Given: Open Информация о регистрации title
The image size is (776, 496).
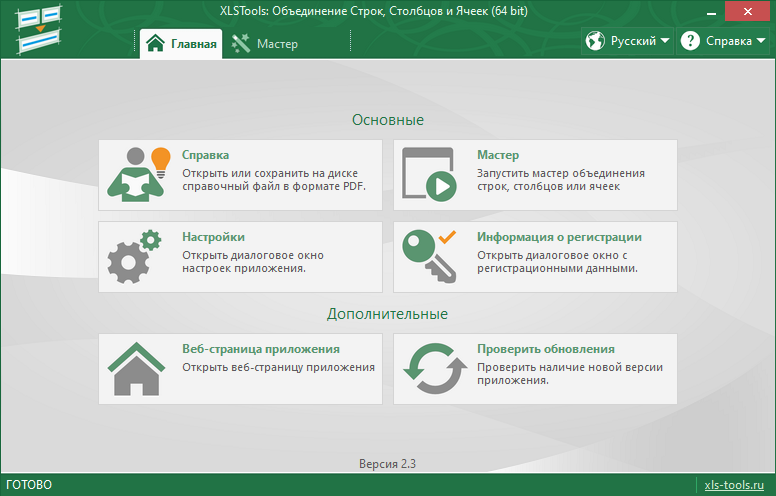Looking at the screenshot, I should pyautogui.click(x=559, y=237).
